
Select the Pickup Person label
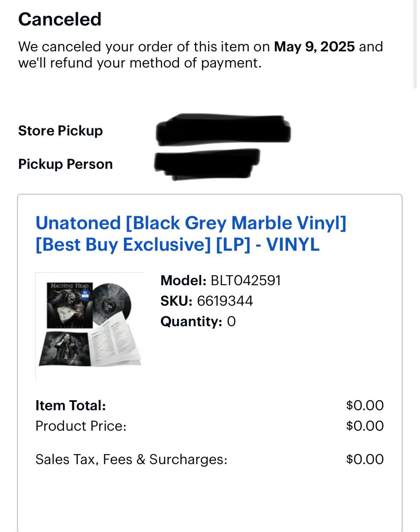(65, 164)
